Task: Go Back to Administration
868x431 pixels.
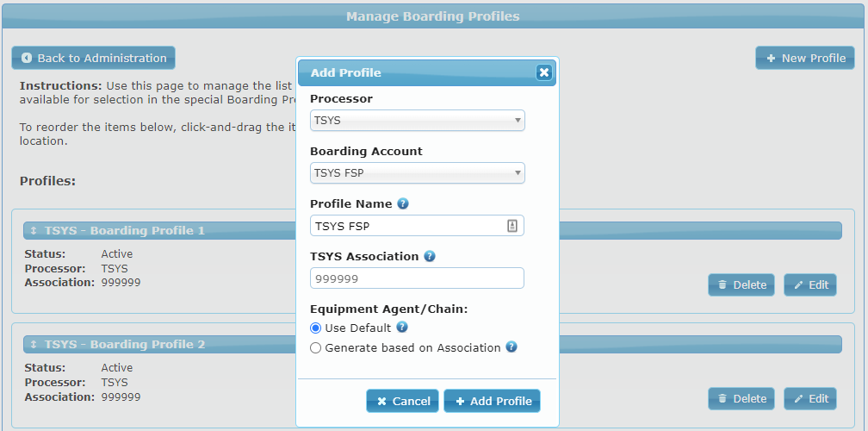Action: [94, 58]
